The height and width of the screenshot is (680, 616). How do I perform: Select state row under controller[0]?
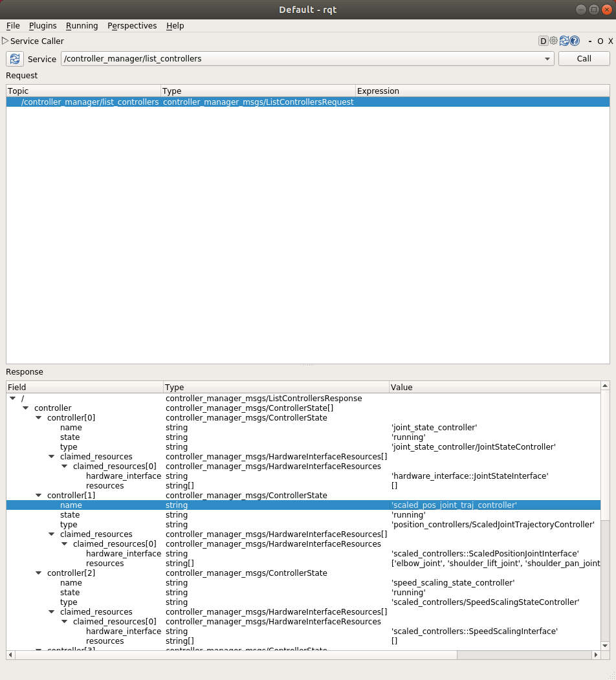tap(303, 437)
